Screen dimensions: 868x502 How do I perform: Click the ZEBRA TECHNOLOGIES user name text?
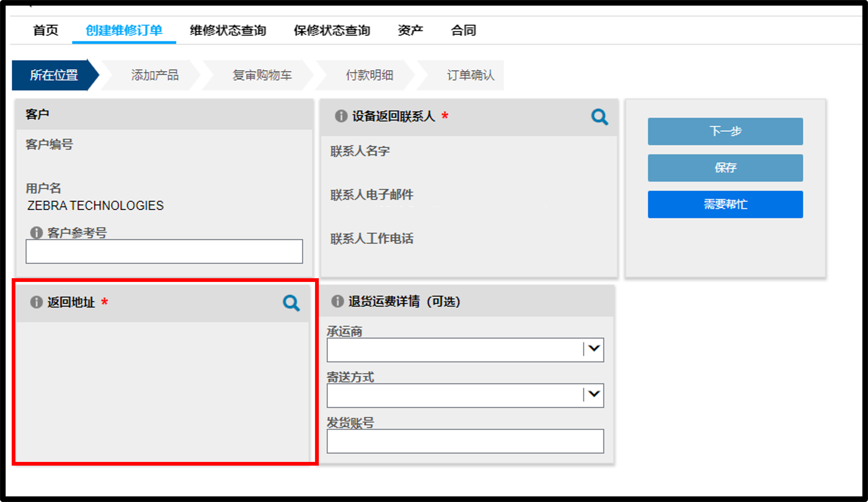(95, 206)
